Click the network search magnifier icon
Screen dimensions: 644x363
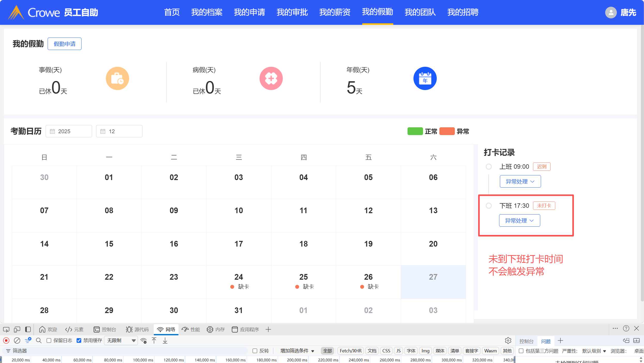pyautogui.click(x=39, y=340)
